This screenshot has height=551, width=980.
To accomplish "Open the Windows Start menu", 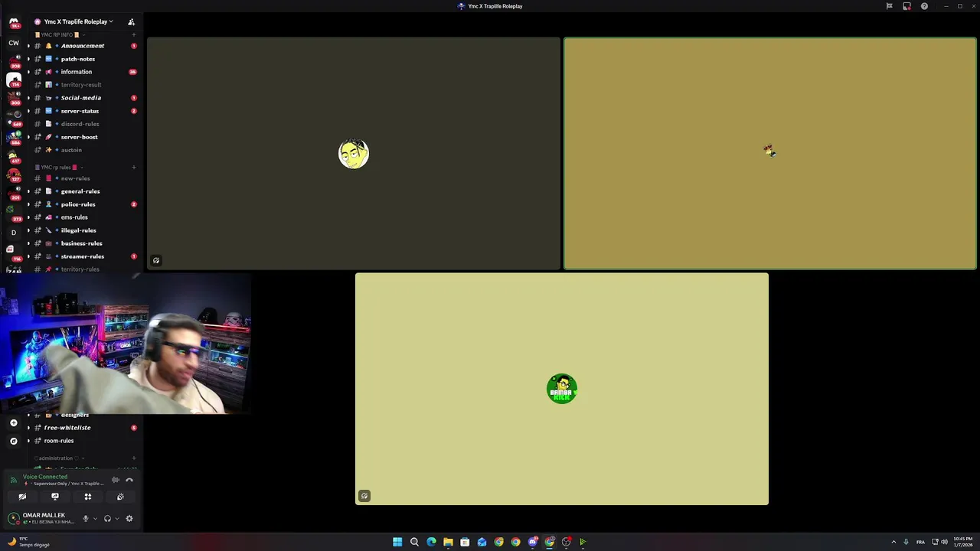I will point(397,542).
